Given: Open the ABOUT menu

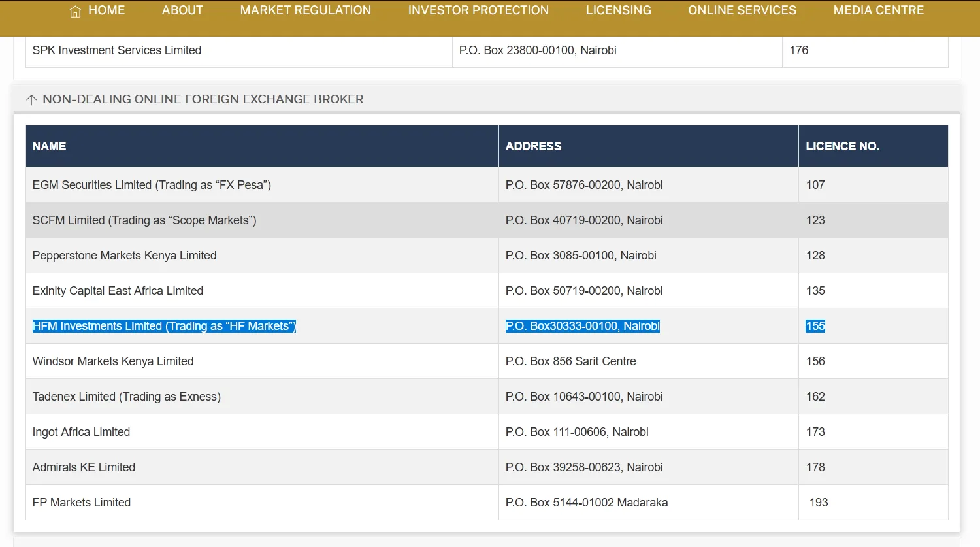Looking at the screenshot, I should (183, 10).
